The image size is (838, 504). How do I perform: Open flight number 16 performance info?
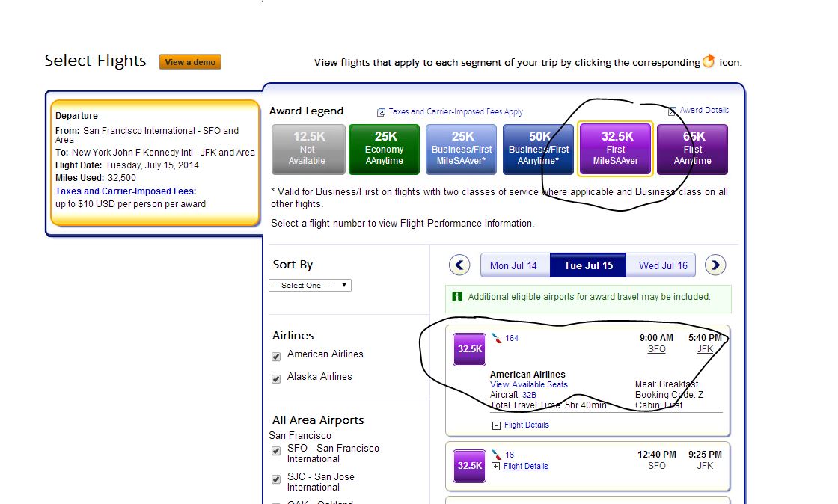(x=510, y=455)
